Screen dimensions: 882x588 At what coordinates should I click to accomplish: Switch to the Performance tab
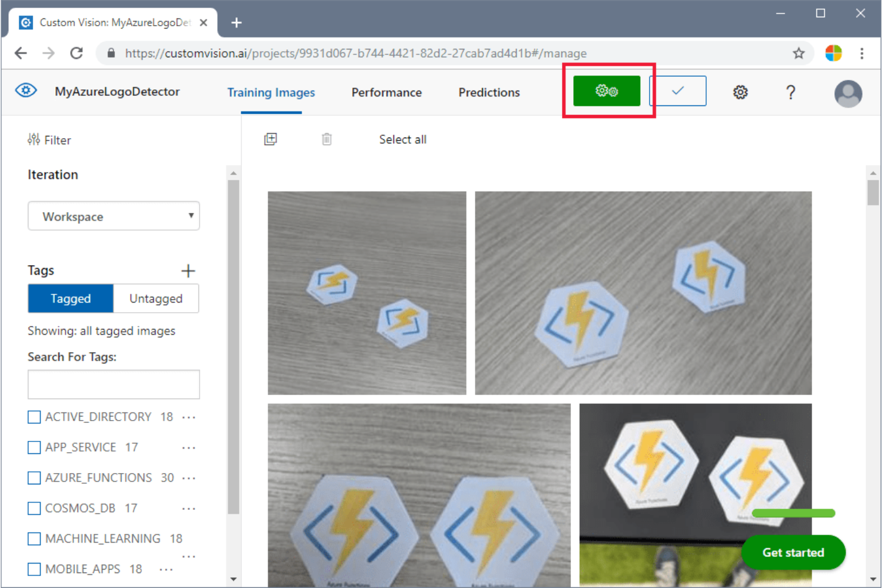point(386,92)
